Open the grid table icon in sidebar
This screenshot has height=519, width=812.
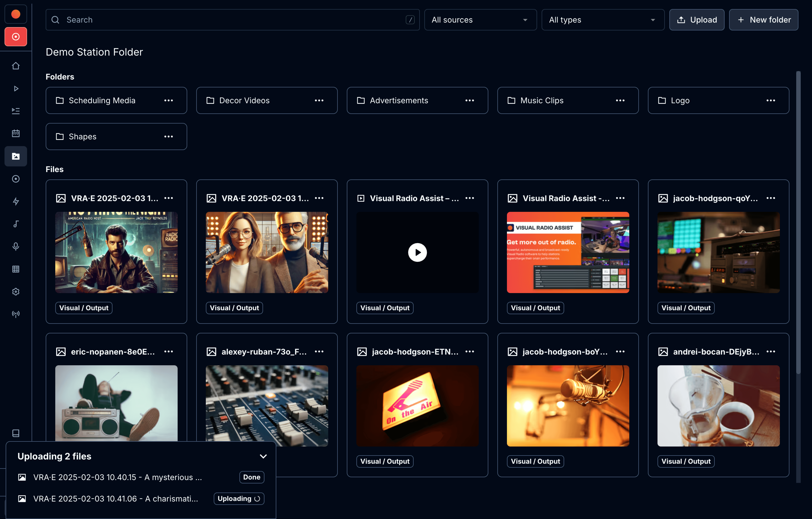coord(16,269)
